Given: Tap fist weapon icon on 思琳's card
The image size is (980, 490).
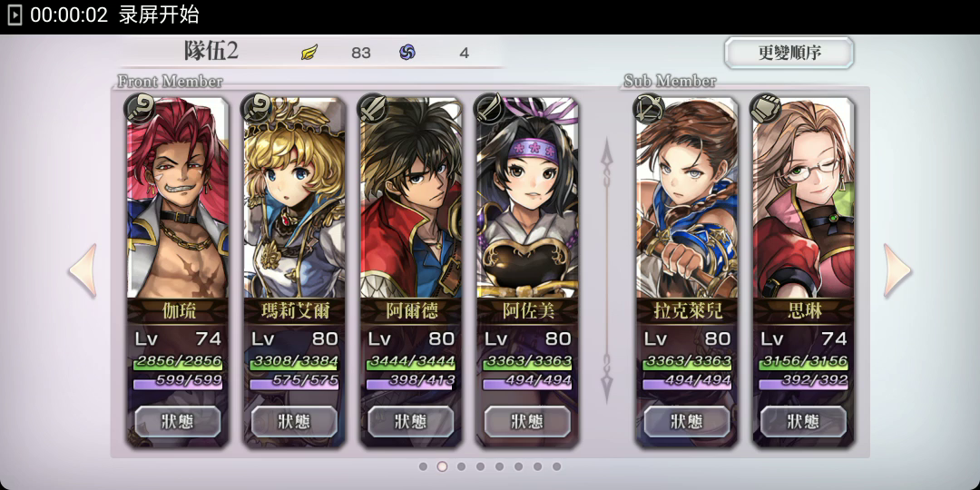Looking at the screenshot, I should click(x=763, y=108).
